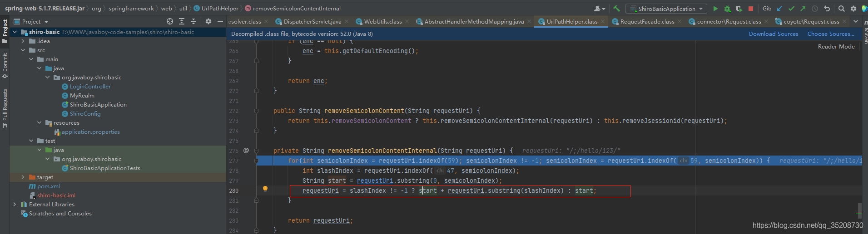The width and height of the screenshot is (868, 234).
Task: Toggle fold marker at line 276 method
Action: [x=256, y=151]
